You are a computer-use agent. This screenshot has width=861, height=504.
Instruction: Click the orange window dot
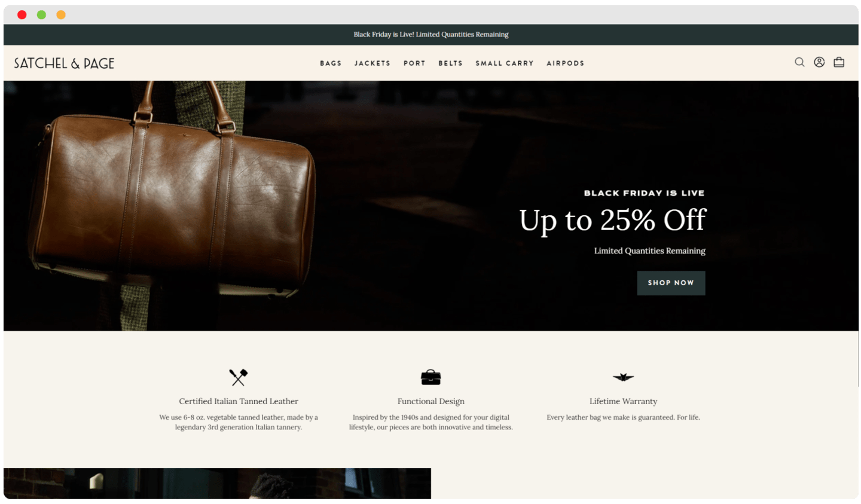click(61, 15)
